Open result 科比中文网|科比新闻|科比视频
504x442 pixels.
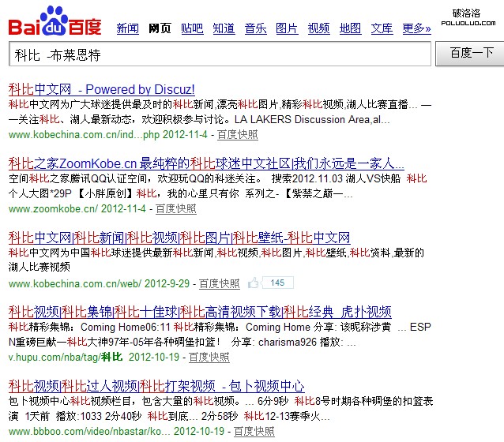(179, 238)
